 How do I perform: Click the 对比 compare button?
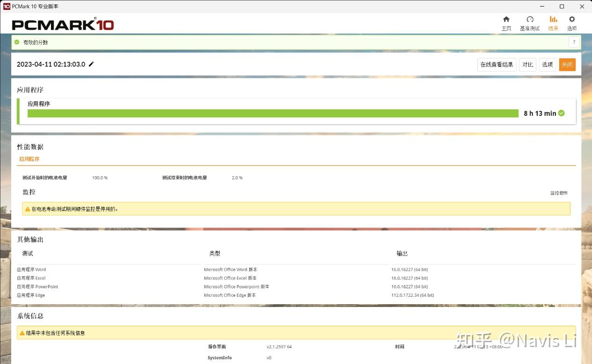527,64
